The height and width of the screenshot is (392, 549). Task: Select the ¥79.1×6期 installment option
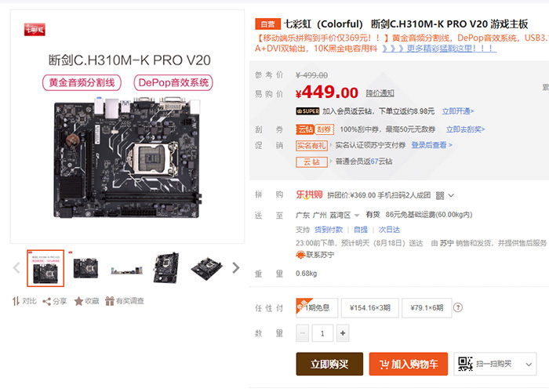[x=427, y=308]
